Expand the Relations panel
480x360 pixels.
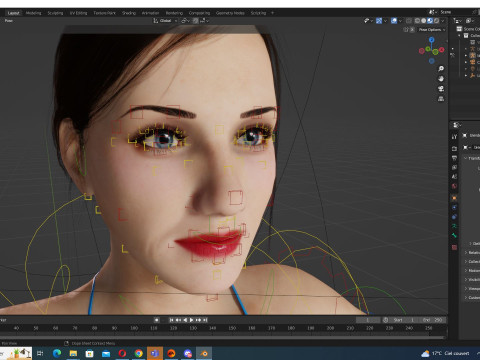[x=472, y=253]
